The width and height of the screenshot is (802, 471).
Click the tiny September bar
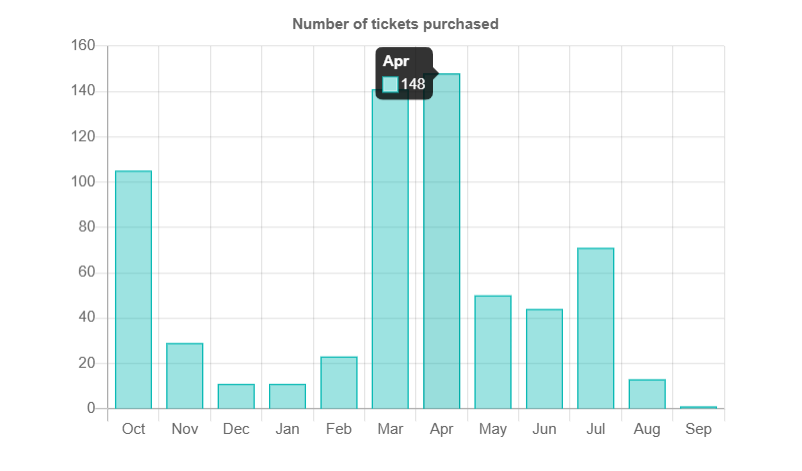698,407
